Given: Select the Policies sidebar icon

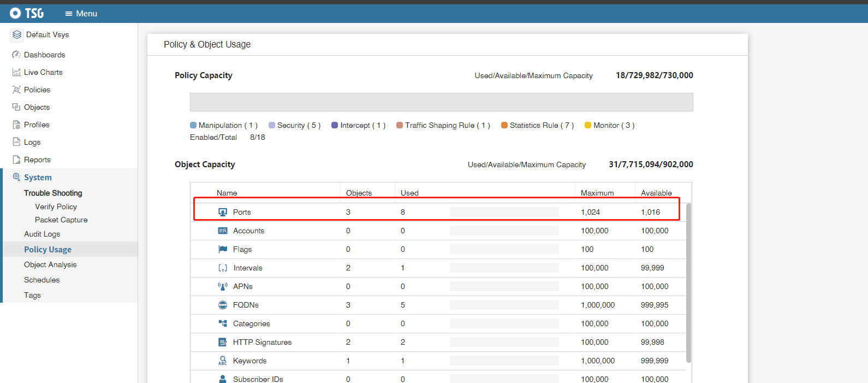Looking at the screenshot, I should click(x=16, y=90).
